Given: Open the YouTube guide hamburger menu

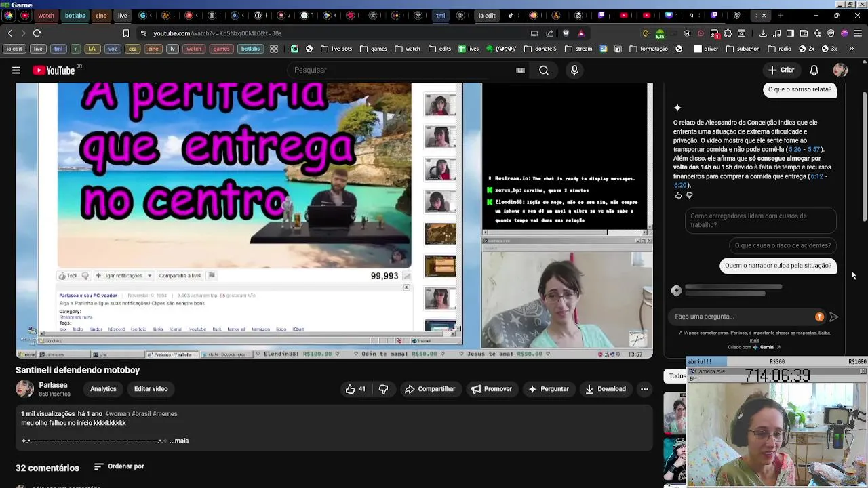Looking at the screenshot, I should click(x=16, y=70).
